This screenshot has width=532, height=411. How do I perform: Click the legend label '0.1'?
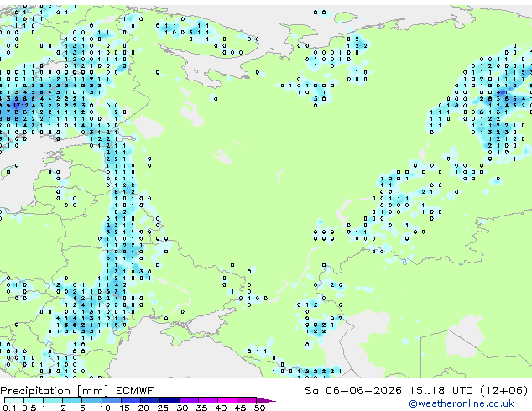tap(9, 408)
